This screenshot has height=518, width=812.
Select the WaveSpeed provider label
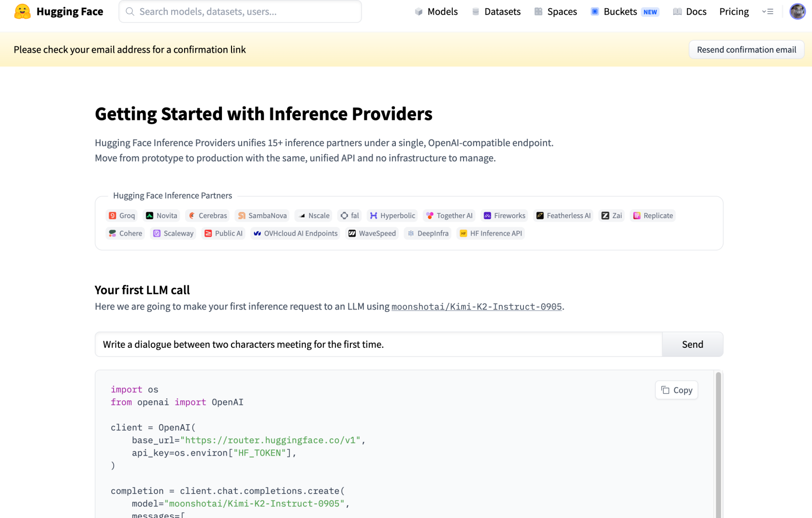377,234
